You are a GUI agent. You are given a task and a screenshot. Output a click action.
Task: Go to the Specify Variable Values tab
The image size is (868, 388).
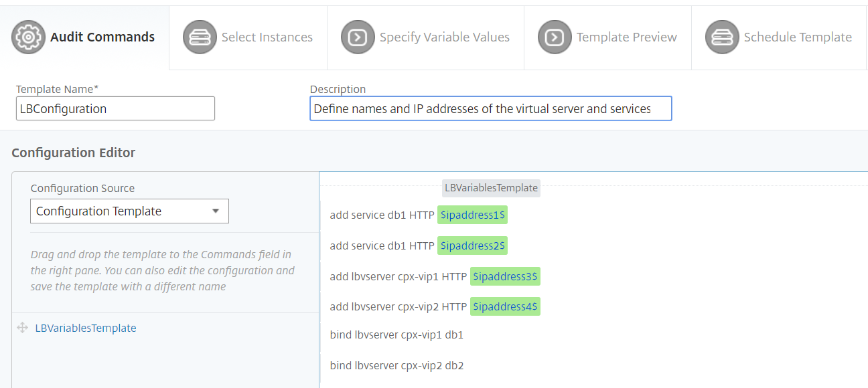tap(425, 37)
